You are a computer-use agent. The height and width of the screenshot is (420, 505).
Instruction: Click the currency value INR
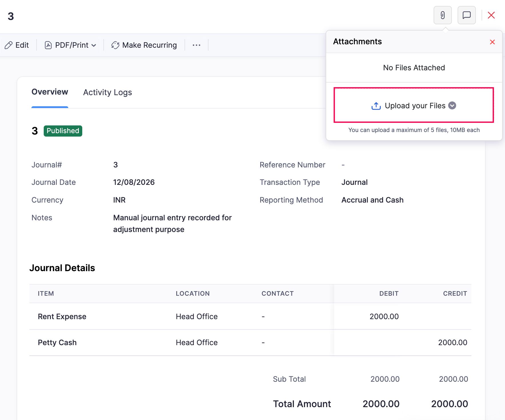point(119,200)
